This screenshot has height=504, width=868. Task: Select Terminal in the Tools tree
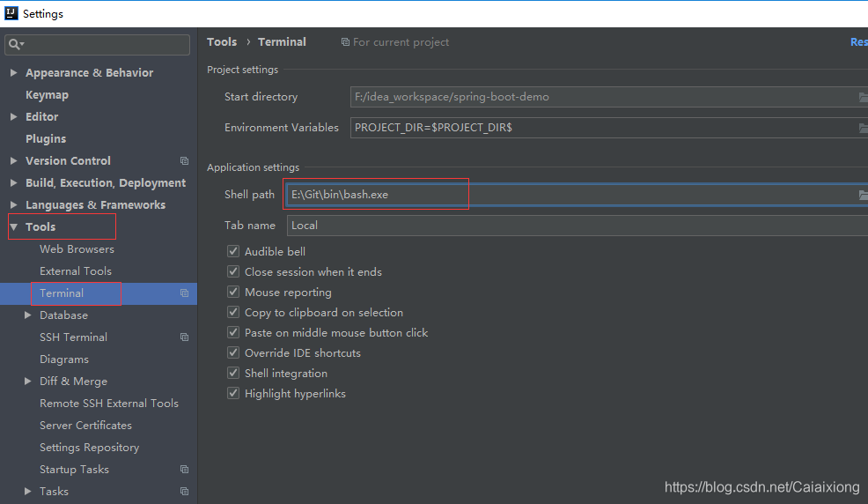(x=62, y=293)
